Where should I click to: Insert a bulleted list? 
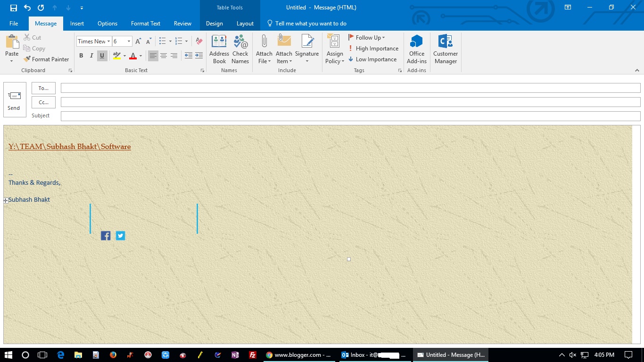pos(163,41)
